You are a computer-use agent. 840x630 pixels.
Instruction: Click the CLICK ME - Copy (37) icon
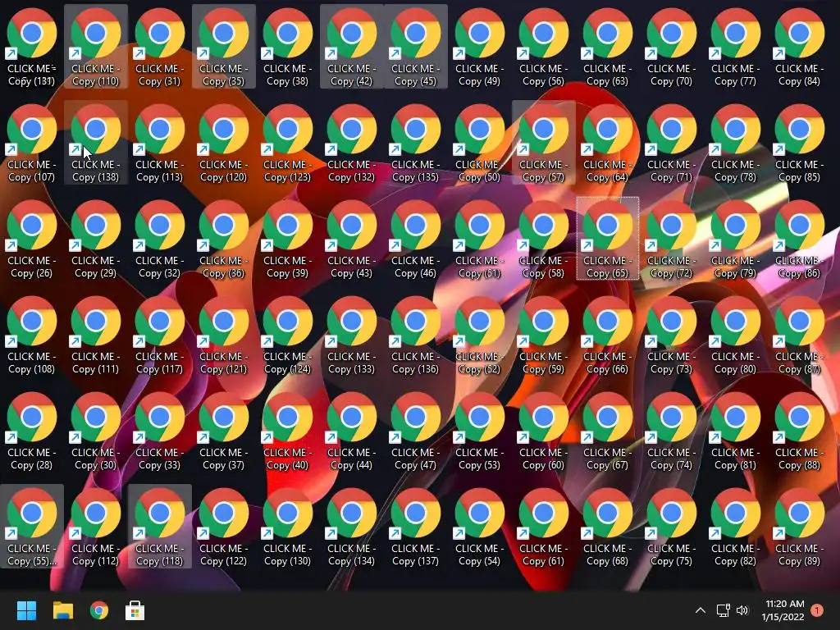coord(223,430)
